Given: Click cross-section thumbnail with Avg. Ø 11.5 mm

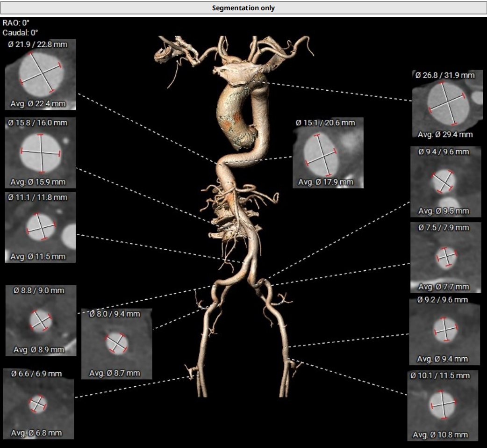Looking at the screenshot, I should (x=40, y=227).
